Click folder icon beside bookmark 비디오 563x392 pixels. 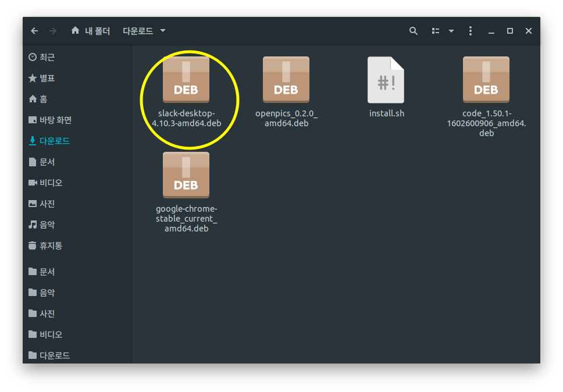33,334
